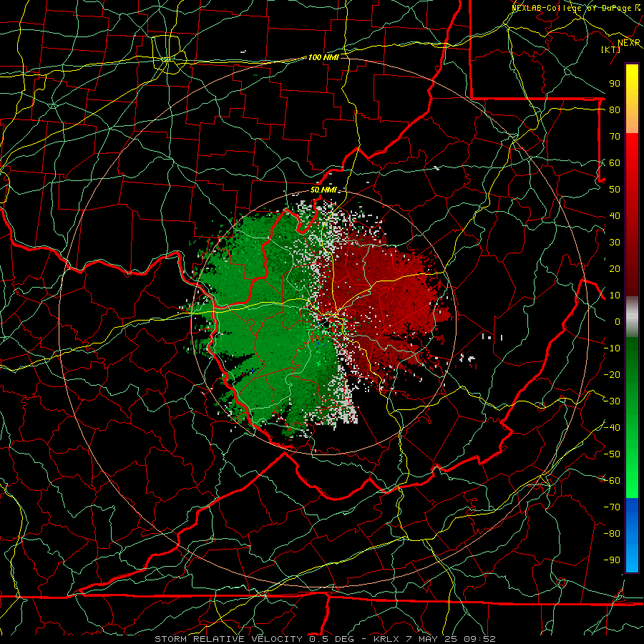
Task: Pick the gray zero-velocity band on color bar
Action: [632, 317]
